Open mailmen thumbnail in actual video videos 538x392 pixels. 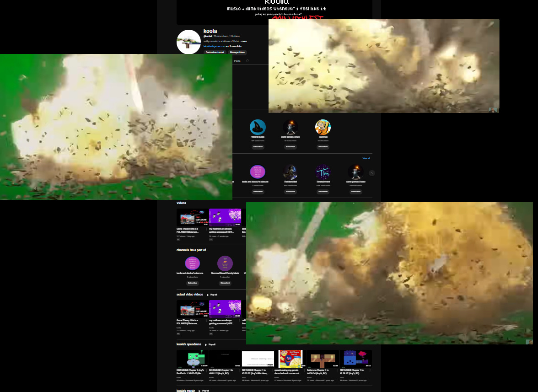(x=225, y=309)
